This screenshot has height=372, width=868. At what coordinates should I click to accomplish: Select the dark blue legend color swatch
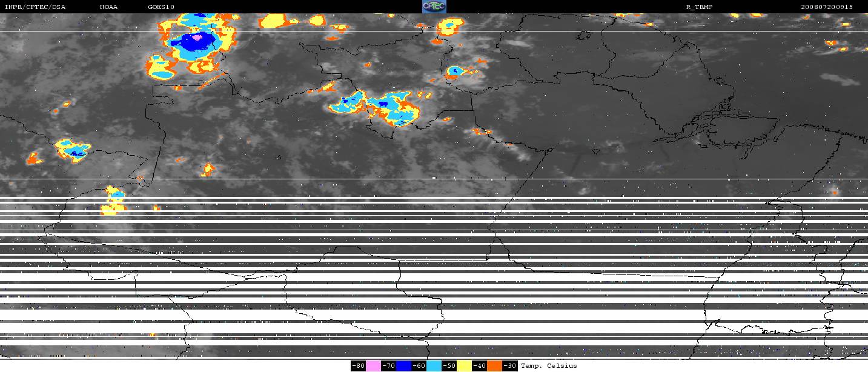coord(404,366)
